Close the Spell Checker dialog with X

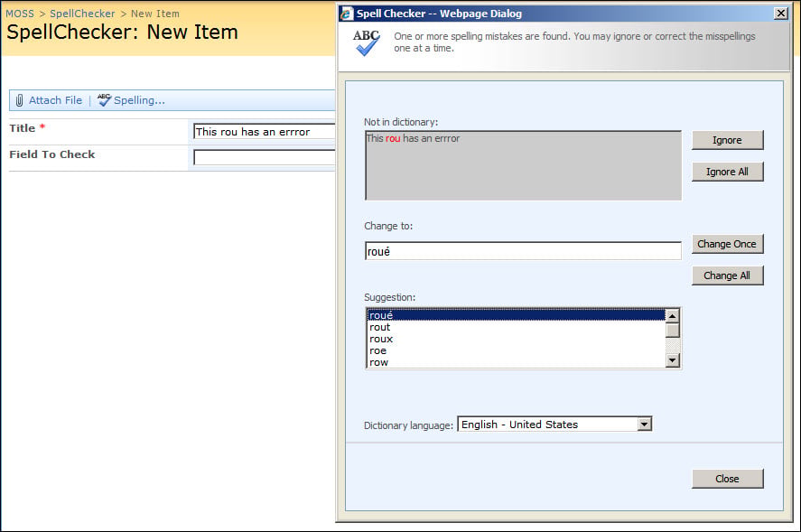(x=781, y=14)
